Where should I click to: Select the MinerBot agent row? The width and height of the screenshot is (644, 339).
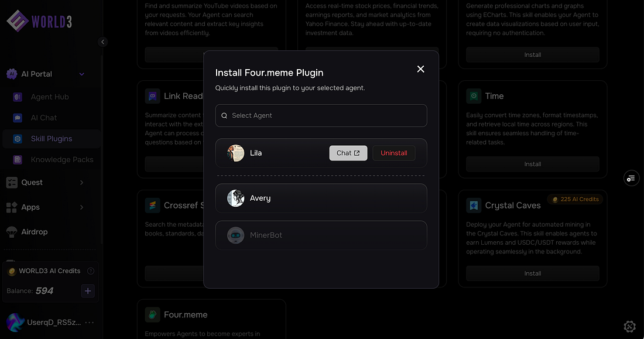pyautogui.click(x=321, y=235)
